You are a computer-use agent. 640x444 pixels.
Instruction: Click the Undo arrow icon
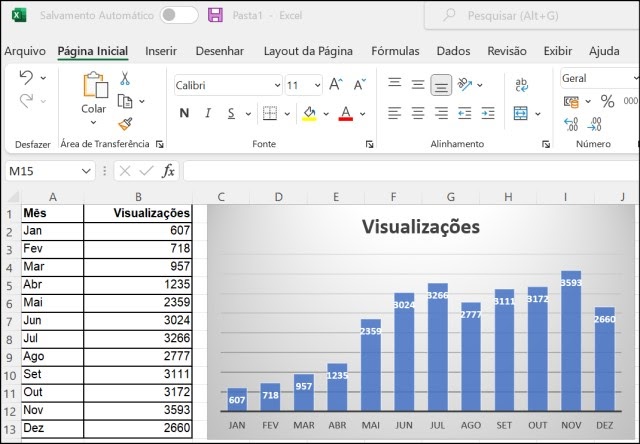26,78
